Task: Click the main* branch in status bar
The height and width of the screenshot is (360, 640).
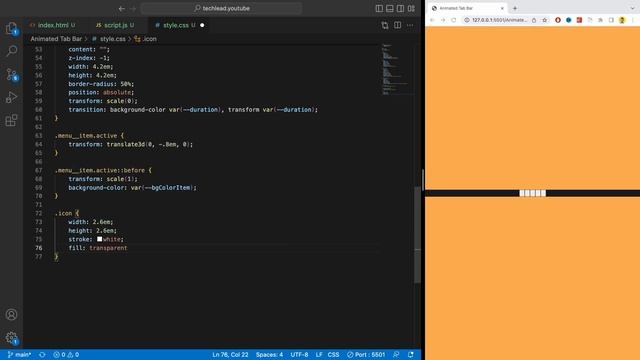Action: (20, 355)
